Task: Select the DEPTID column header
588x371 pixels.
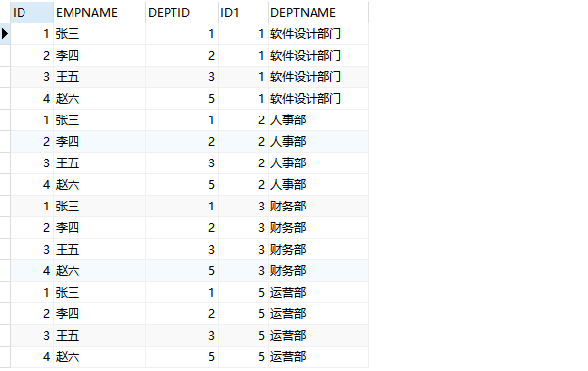Action: tap(182, 13)
